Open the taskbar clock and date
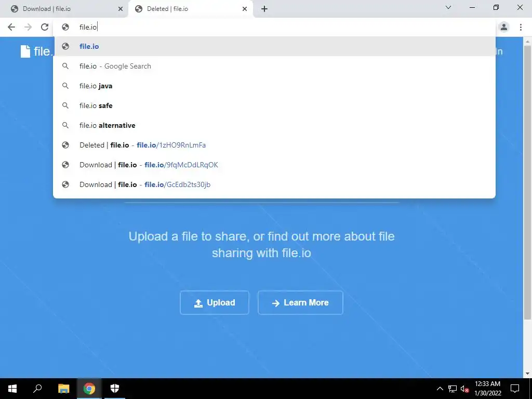The width and height of the screenshot is (532, 399). point(487,389)
